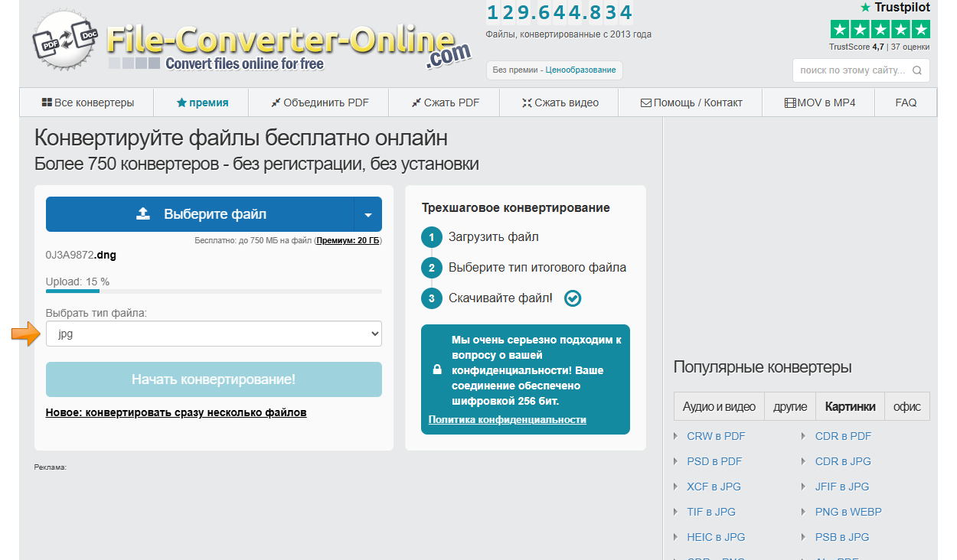Open TIF в JPG converter

click(711, 512)
